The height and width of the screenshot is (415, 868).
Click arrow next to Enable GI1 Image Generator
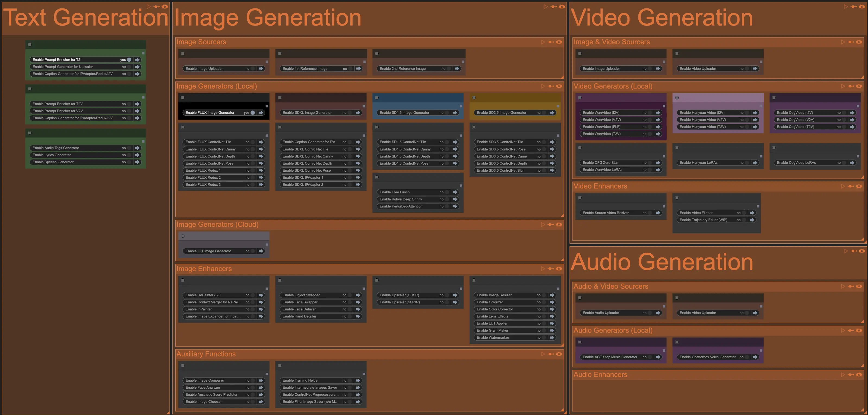261,251
